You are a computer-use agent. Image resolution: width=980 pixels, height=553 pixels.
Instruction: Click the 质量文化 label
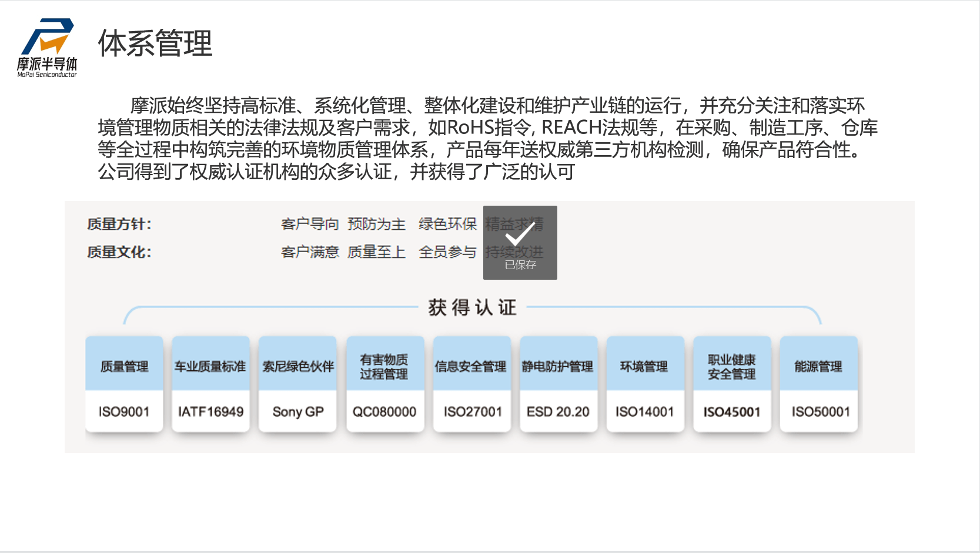click(x=119, y=252)
